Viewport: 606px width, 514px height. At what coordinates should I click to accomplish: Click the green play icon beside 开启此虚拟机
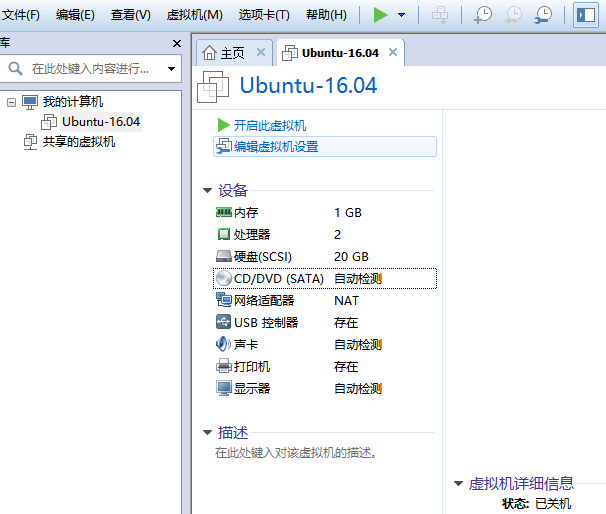click(x=223, y=125)
